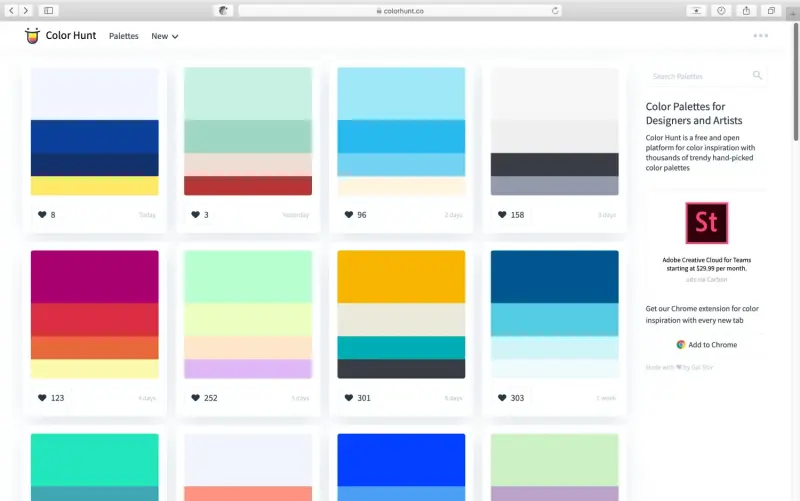Click the Color Hunt title text
The height and width of the screenshot is (501, 800).
71,35
